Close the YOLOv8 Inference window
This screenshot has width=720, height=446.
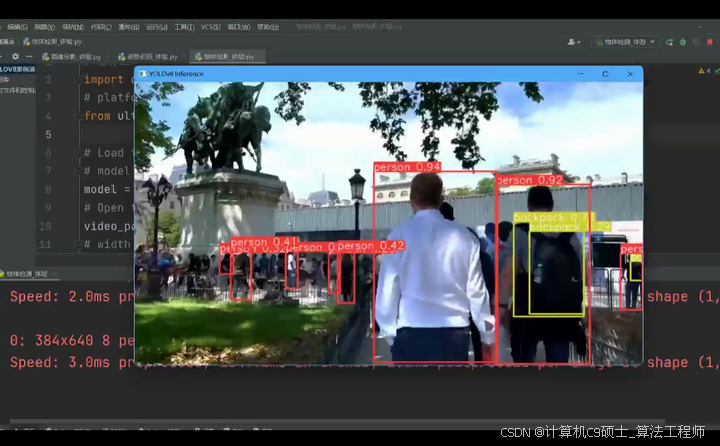click(x=630, y=74)
